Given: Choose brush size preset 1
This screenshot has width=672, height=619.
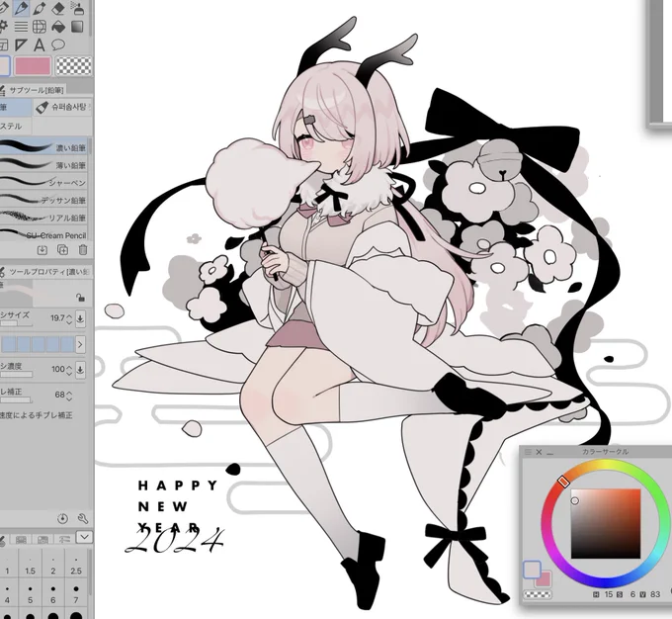Looking at the screenshot, I should point(7,566).
